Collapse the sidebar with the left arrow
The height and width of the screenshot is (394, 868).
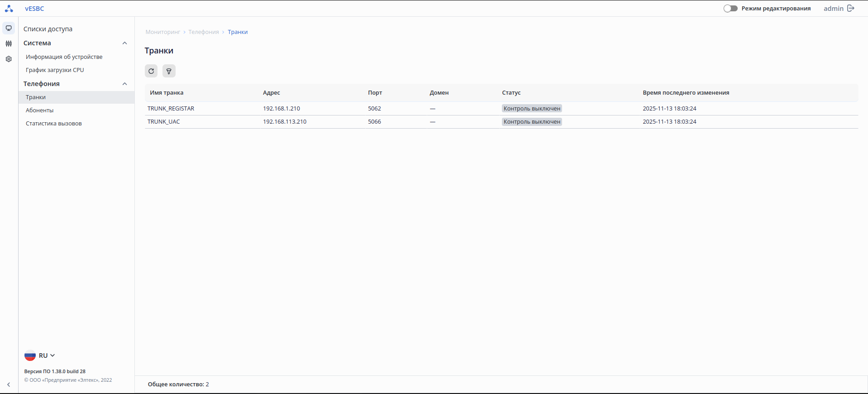tap(9, 384)
